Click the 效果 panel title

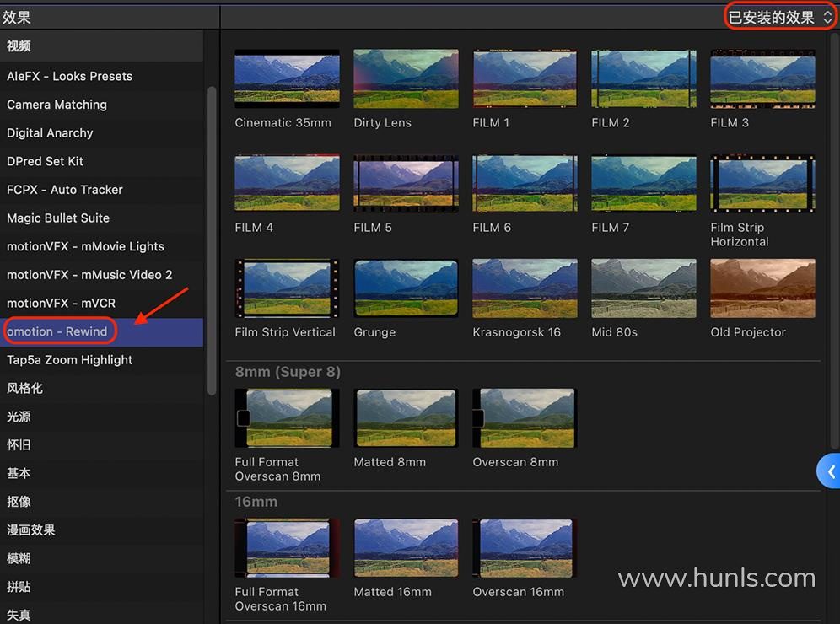(x=17, y=17)
